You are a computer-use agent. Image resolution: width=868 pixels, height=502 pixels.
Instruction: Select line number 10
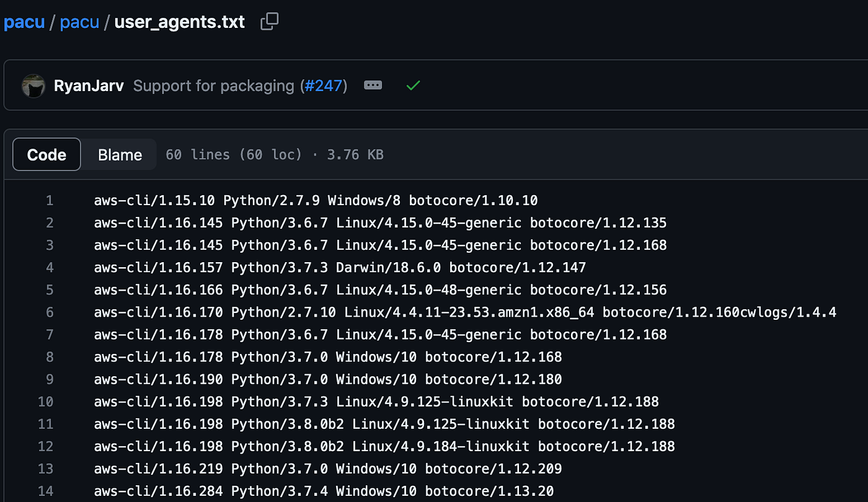[x=45, y=402]
